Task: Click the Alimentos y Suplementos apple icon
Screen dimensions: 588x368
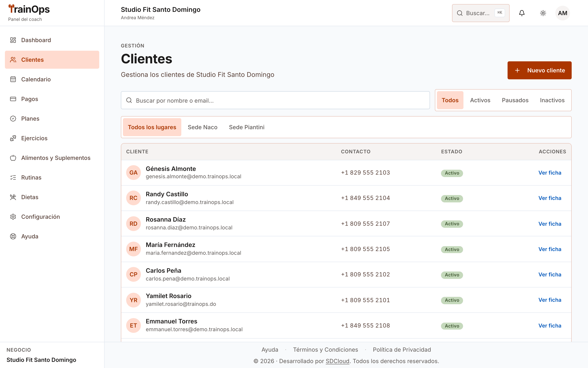Action: click(x=13, y=158)
